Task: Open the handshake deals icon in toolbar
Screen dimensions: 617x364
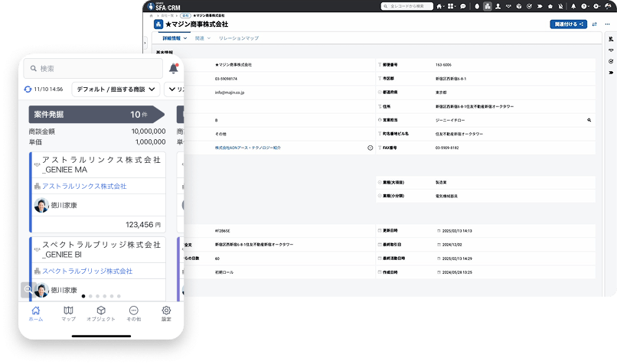Action: pos(508,6)
